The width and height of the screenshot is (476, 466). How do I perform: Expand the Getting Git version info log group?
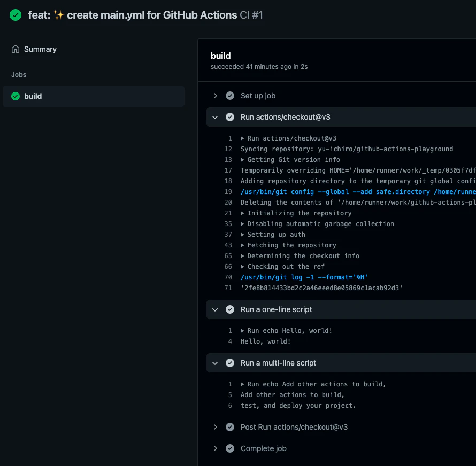point(242,160)
